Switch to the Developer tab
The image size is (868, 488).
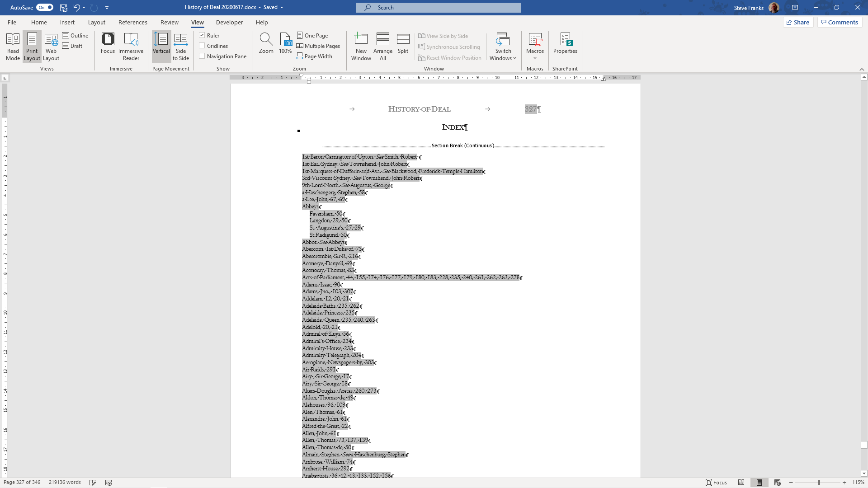[229, 22]
